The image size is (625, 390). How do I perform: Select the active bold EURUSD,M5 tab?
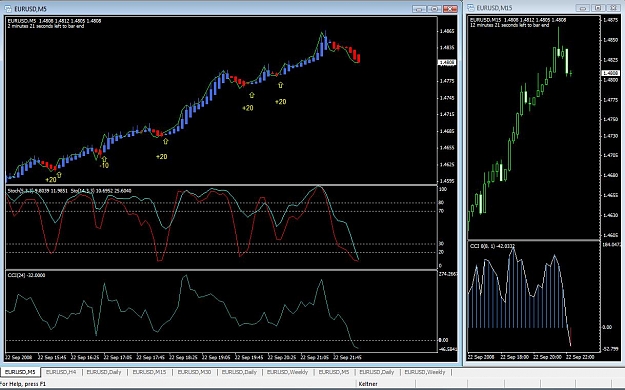pos(20,372)
